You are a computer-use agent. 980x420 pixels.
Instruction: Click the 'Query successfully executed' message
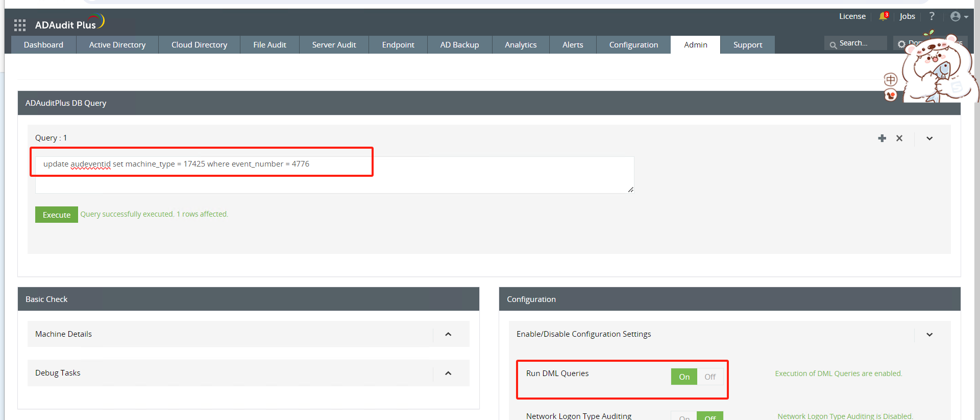[x=154, y=214]
